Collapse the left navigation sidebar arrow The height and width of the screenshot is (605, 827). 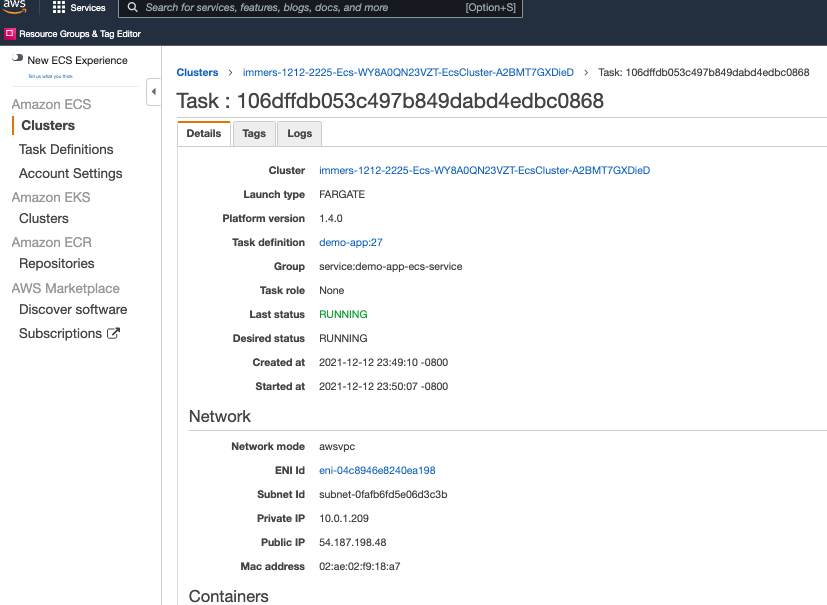click(x=153, y=91)
